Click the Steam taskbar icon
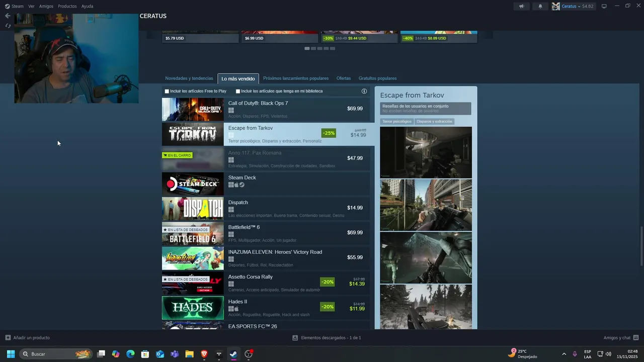 (233, 354)
